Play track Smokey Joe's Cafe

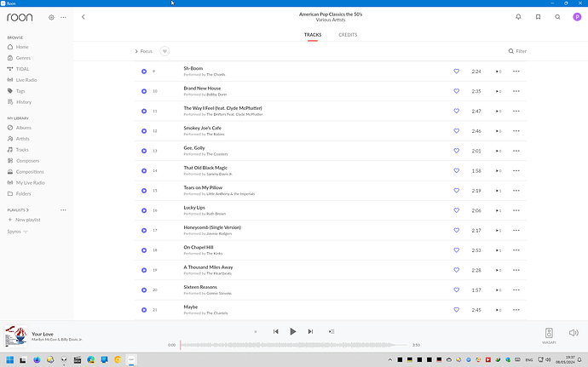click(x=144, y=131)
